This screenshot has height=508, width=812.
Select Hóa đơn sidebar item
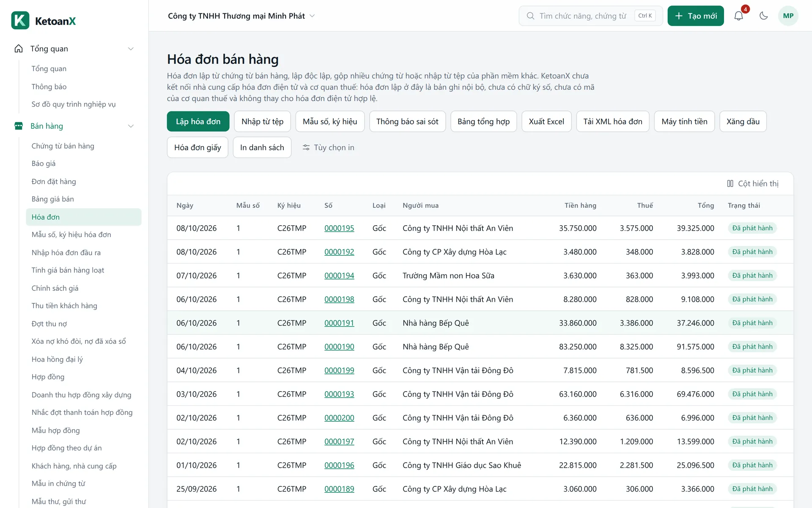[84, 217]
